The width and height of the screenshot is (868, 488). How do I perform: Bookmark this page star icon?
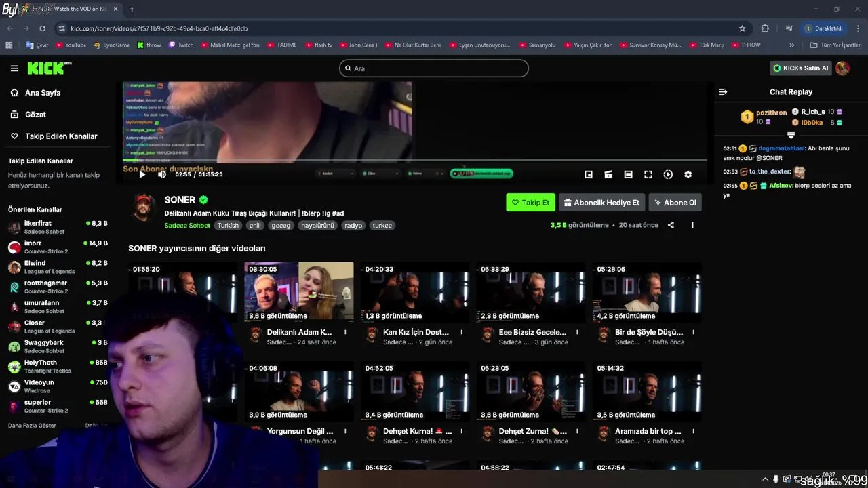[x=742, y=28]
